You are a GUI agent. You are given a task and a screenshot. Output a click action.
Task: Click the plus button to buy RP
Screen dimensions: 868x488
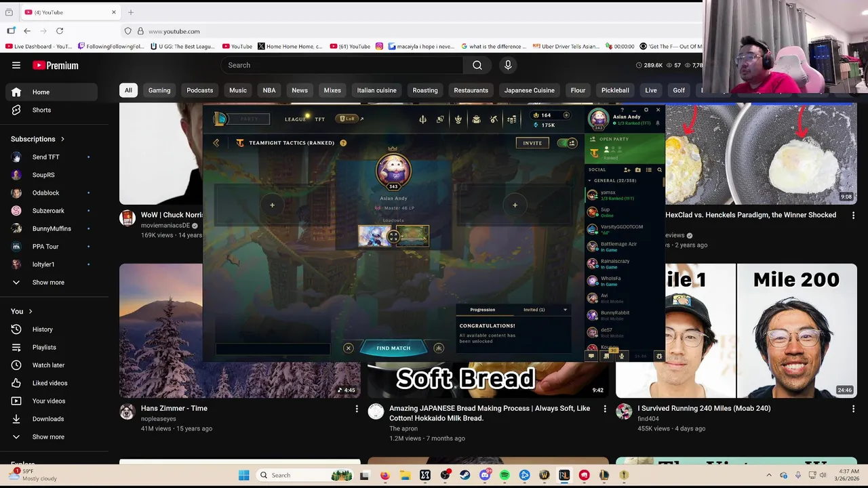(x=566, y=115)
